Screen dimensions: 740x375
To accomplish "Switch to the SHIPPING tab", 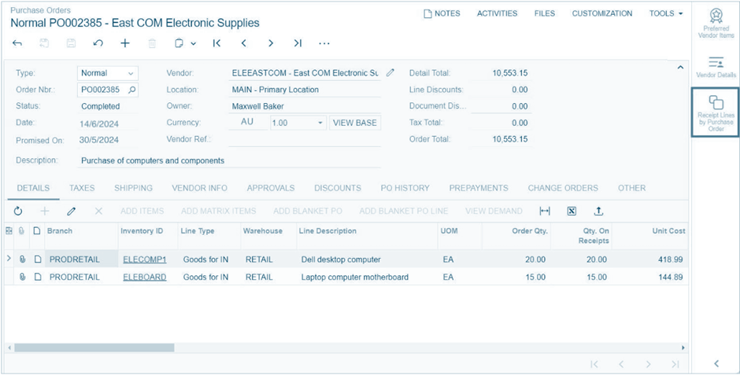I will tap(133, 188).
